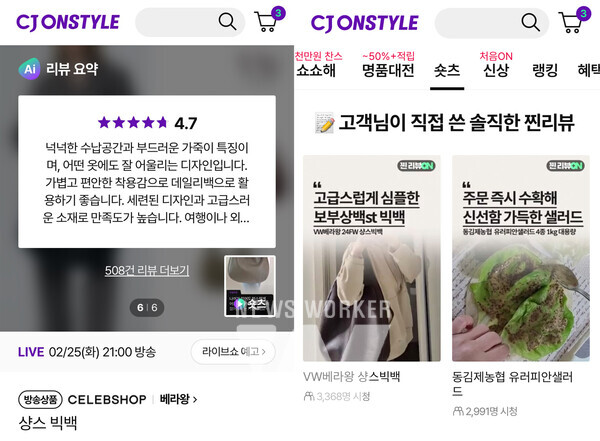The width and height of the screenshot is (600, 441).
Task: Open the 508건 리뷰 더보기 link
Action: pos(147,270)
